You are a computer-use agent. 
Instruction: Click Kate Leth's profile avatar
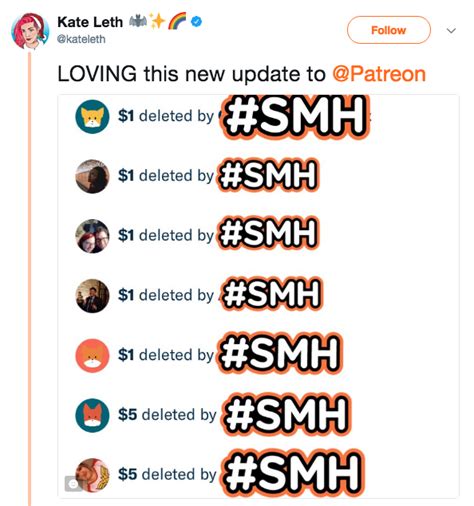pos(30,31)
